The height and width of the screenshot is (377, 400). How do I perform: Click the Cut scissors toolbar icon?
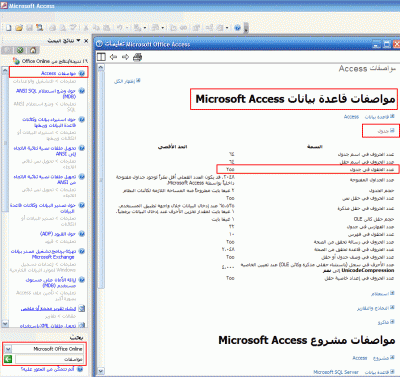pyautogui.click(x=86, y=28)
